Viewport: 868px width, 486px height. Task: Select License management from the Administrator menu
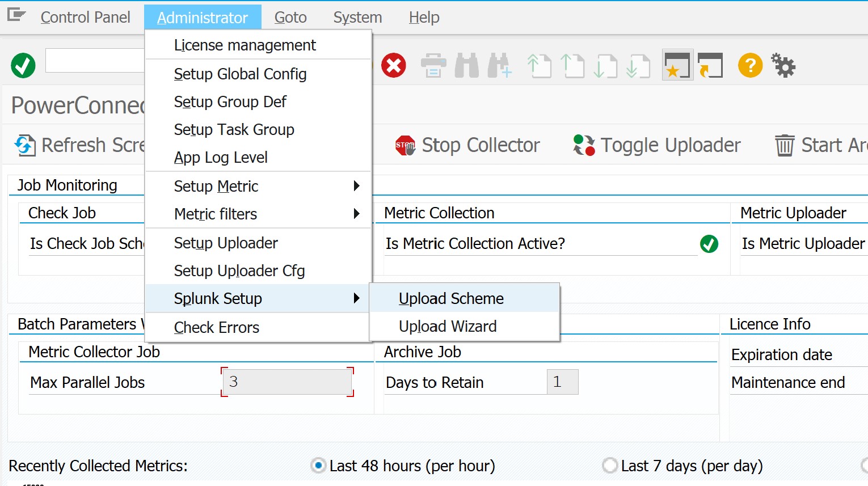coord(245,45)
